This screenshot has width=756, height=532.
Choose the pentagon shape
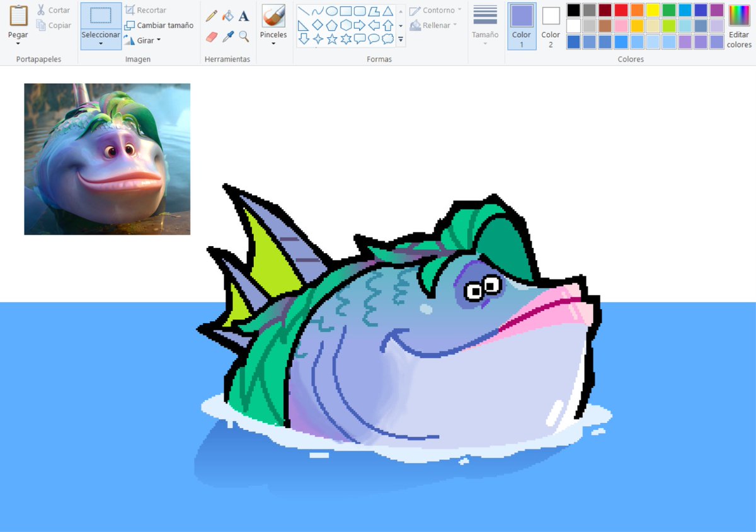pos(331,25)
